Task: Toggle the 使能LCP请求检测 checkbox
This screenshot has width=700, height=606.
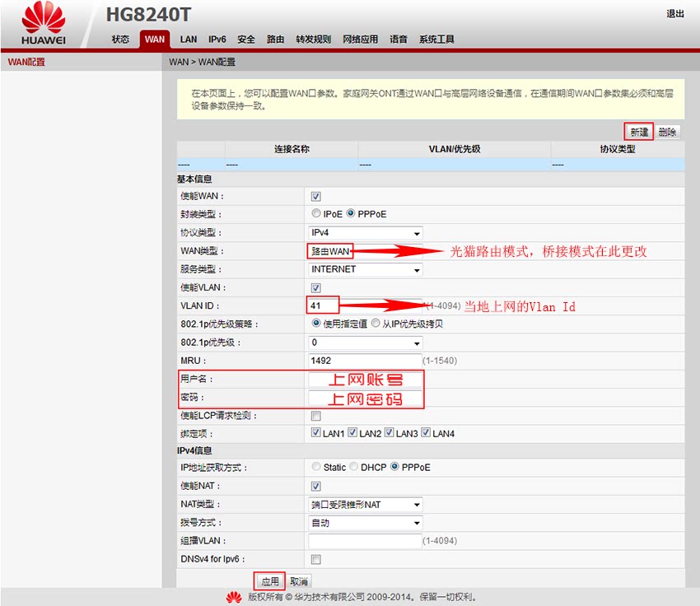Action: pos(315,416)
